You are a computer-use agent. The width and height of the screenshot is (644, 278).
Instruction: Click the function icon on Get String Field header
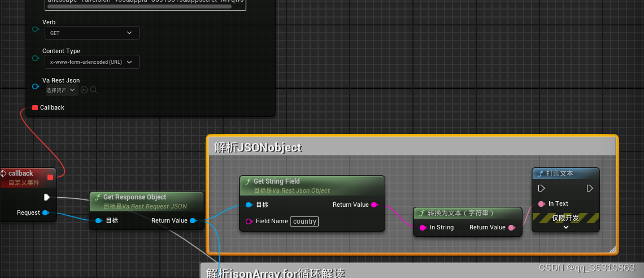(248, 181)
